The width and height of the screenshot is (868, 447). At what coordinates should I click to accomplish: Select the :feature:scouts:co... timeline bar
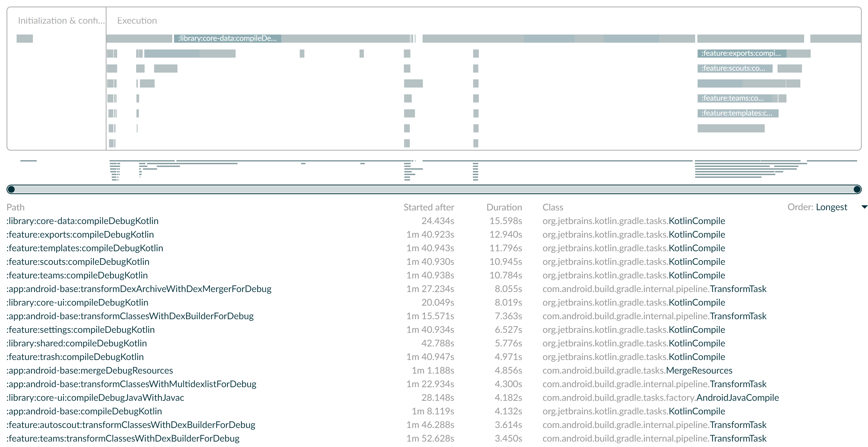[x=735, y=69]
